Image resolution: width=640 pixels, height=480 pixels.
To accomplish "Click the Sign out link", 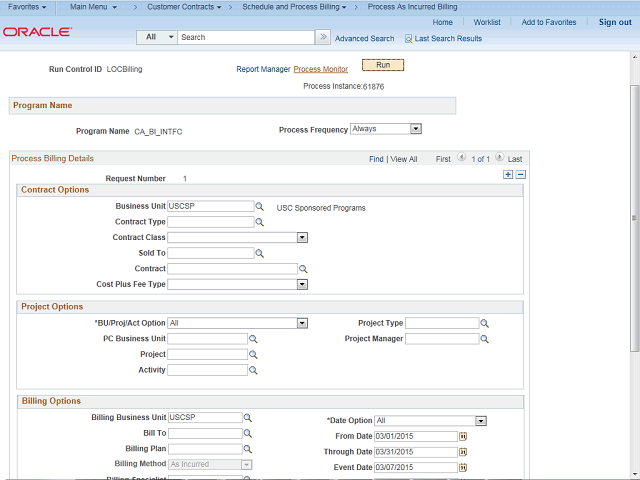I will (614, 22).
